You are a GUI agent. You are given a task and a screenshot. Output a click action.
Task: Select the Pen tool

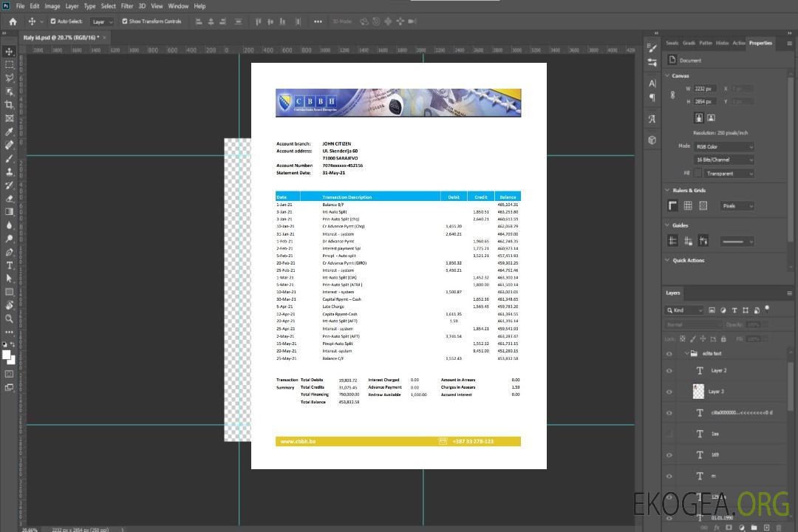[9, 252]
